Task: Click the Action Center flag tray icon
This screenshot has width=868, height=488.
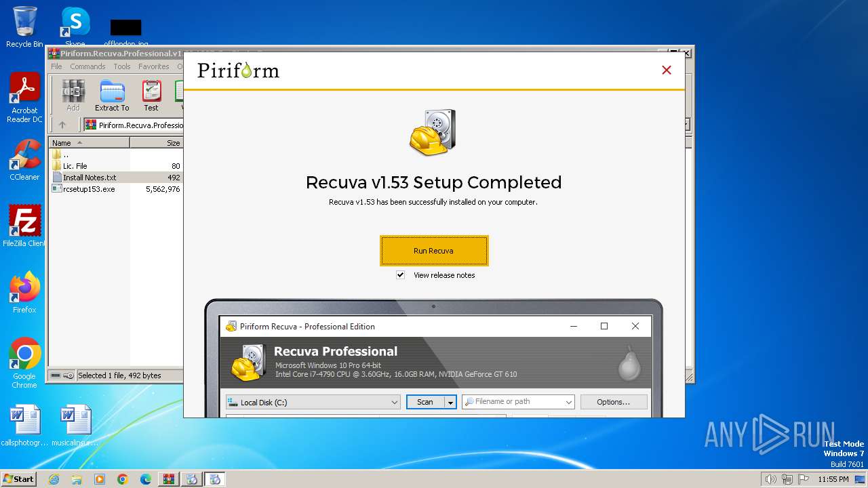Action: [x=804, y=479]
